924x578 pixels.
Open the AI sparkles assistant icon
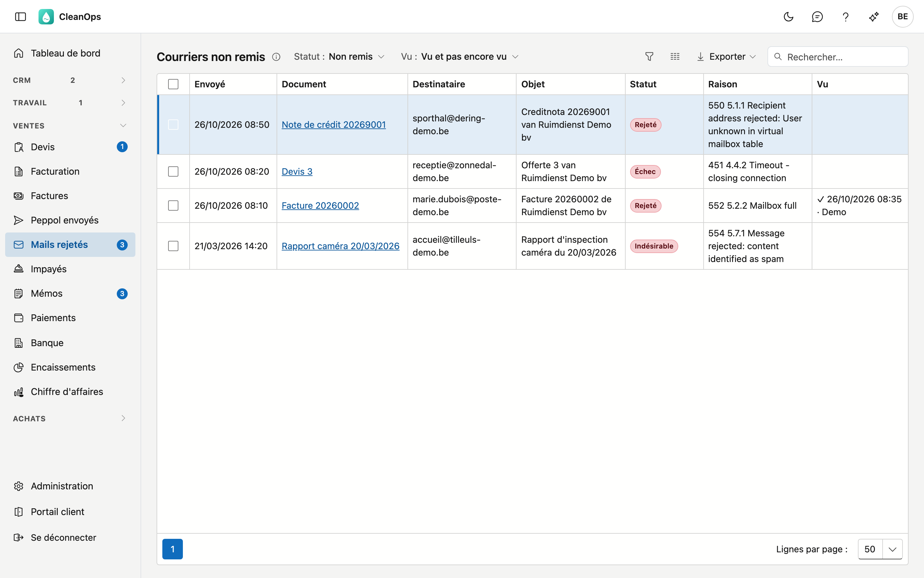click(x=874, y=16)
